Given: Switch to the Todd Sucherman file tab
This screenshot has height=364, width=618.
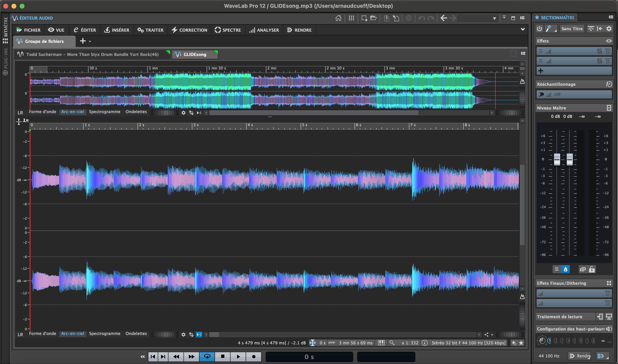Looking at the screenshot, I should click(92, 55).
